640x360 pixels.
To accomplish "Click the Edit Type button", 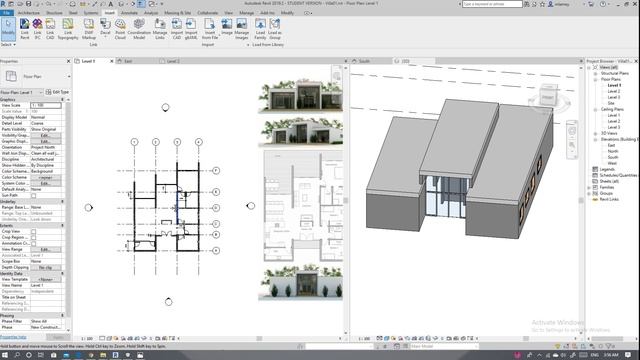I will [x=58, y=92].
